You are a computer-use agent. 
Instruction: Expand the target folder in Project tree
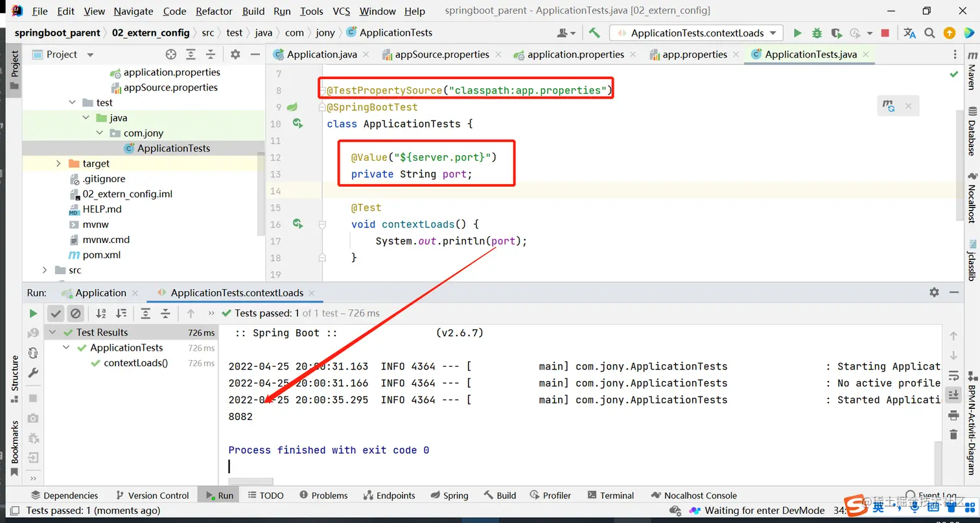click(x=59, y=163)
